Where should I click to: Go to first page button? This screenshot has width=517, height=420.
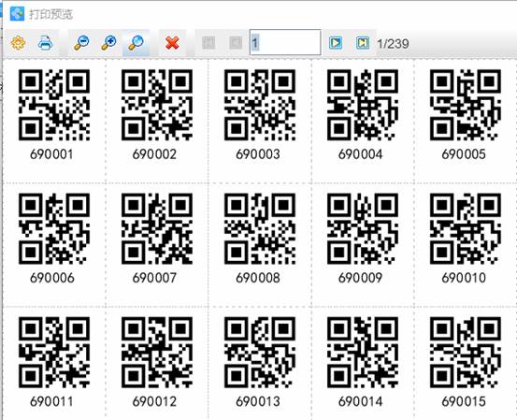pos(208,43)
